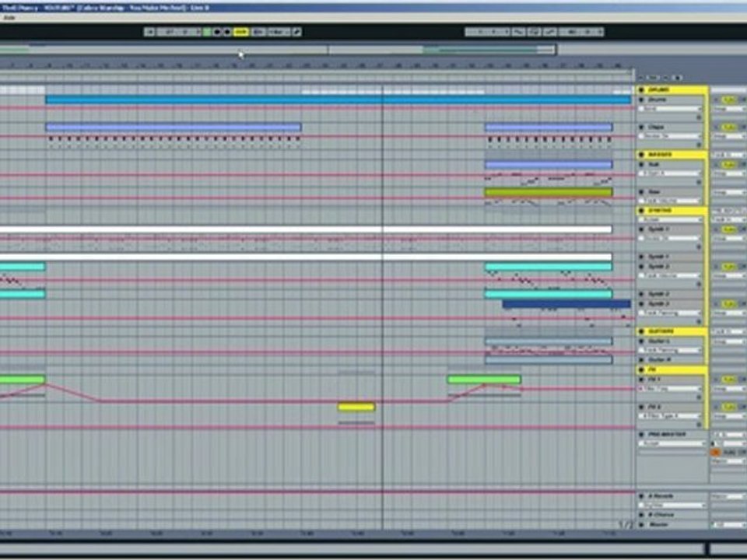
Task: Select the long blue Drums clip
Action: 338,100
